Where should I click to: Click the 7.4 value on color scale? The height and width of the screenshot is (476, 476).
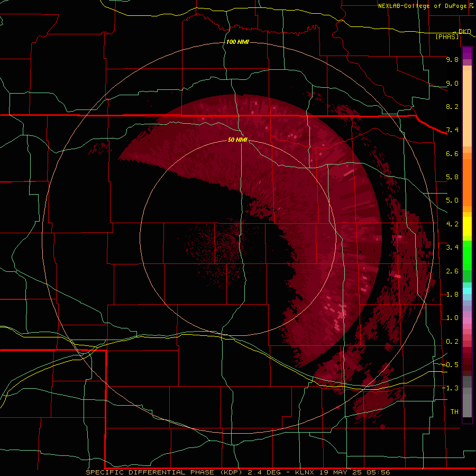[x=452, y=130]
